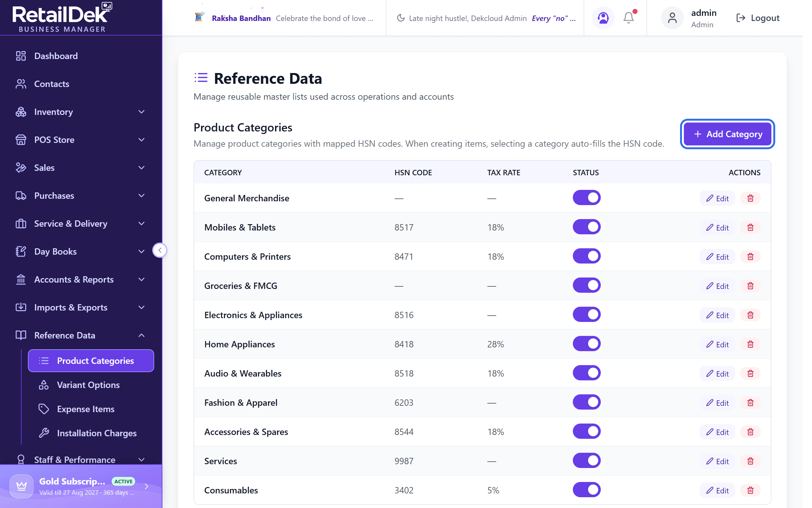Open Variant Options submenu item
The image size is (812, 508).
point(91,385)
